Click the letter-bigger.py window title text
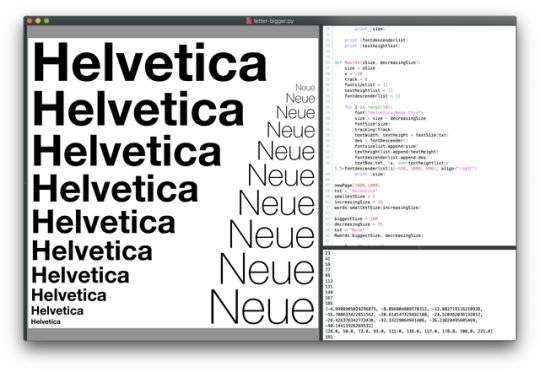The image size is (540, 372). [274, 21]
